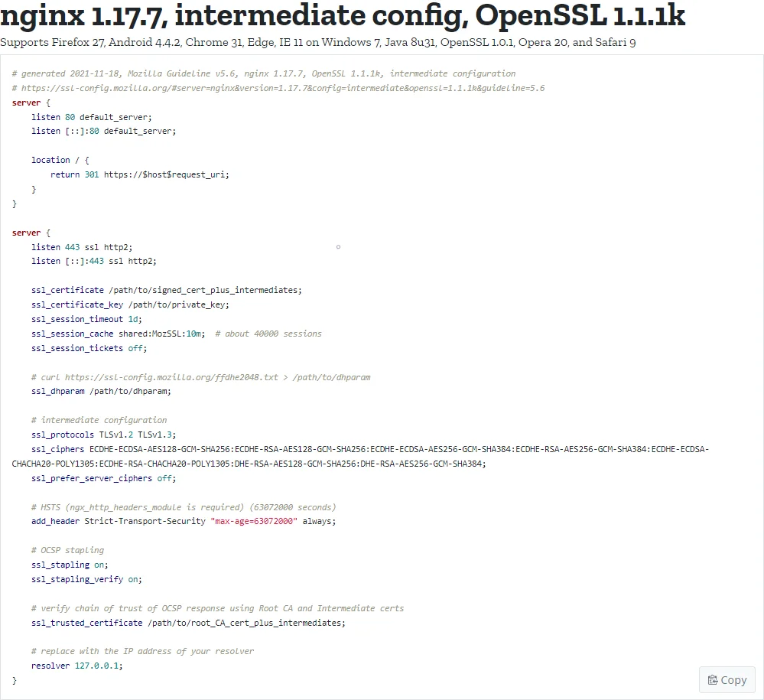Click the ssl_ciphers ECDHE-ECDSA-AES128 line
The height and width of the screenshot is (700, 764).
[x=370, y=449]
